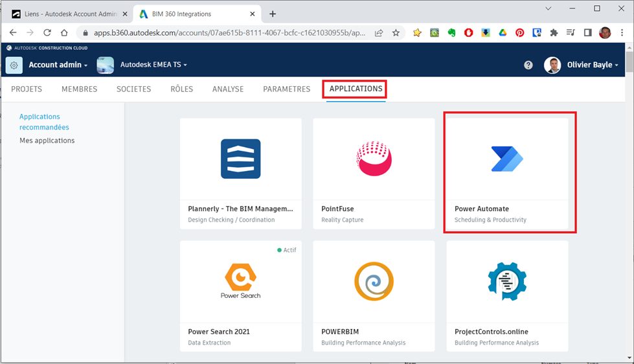Viewport: 634px width, 364px height.
Task: Select the APPLICATIONS tab
Action: (356, 89)
